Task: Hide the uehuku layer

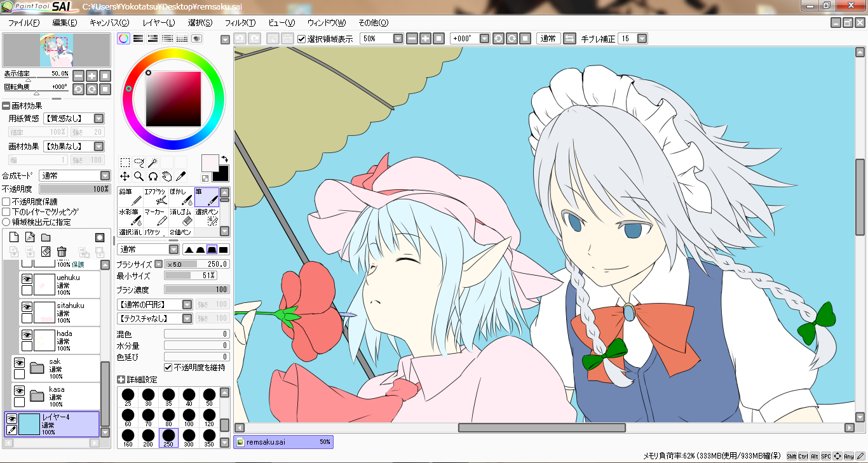Action: pos(27,279)
